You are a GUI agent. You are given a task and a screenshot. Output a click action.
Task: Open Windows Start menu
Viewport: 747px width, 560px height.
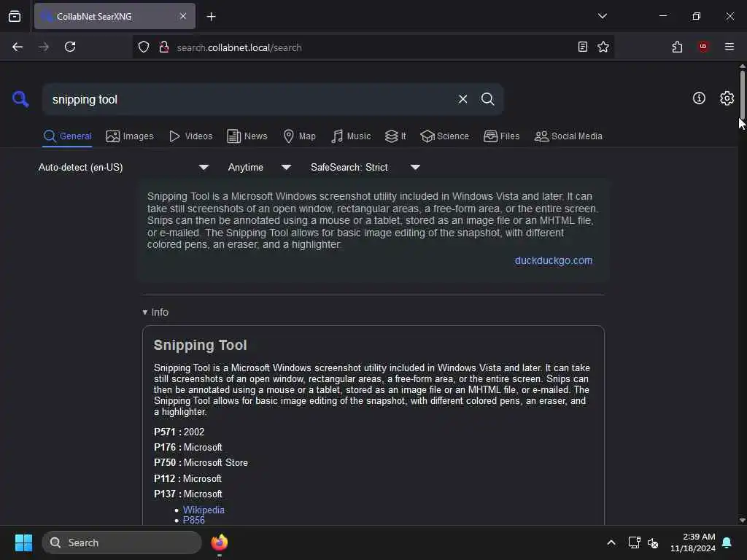click(x=23, y=542)
